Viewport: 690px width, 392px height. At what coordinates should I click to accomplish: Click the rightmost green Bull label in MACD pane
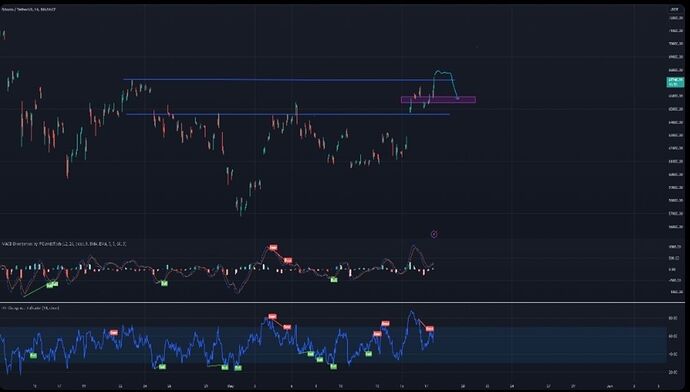(334, 279)
